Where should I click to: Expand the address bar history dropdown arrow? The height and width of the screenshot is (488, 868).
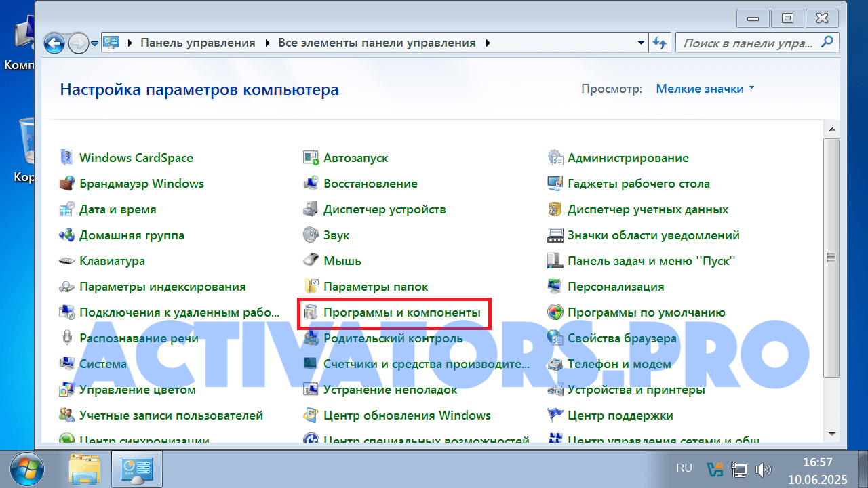(x=642, y=43)
